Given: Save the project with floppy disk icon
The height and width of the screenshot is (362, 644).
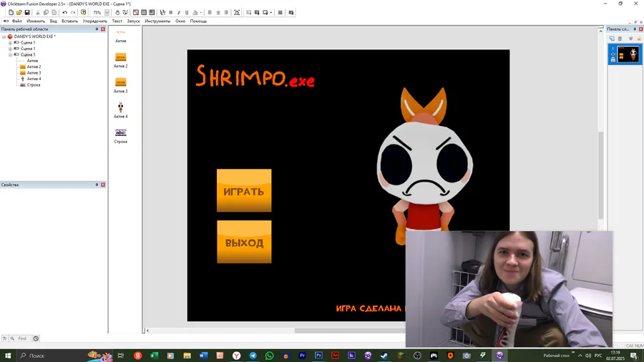Looking at the screenshot, I should pos(27,12).
